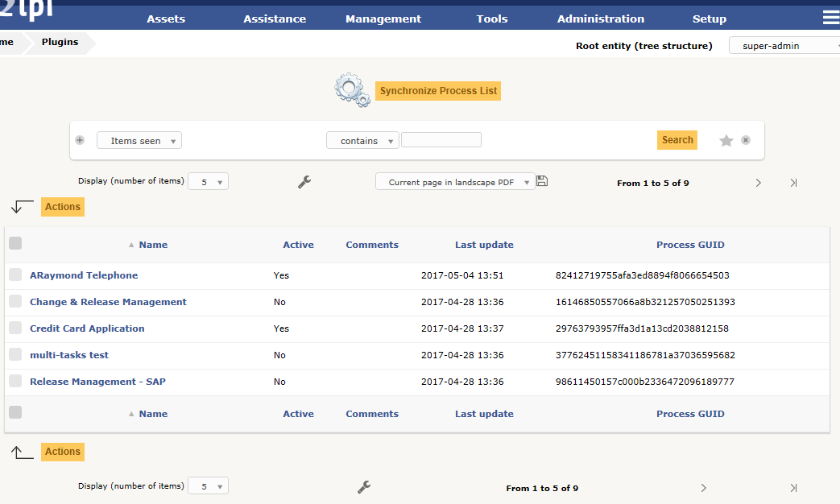Open the Items seen criteria dropdown

(139, 141)
